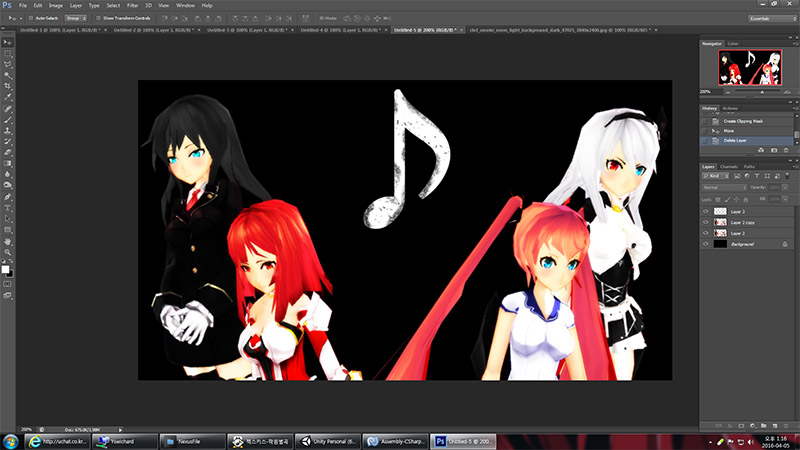Switch to the Actions tab
The height and width of the screenshot is (450, 800).
[x=730, y=108]
